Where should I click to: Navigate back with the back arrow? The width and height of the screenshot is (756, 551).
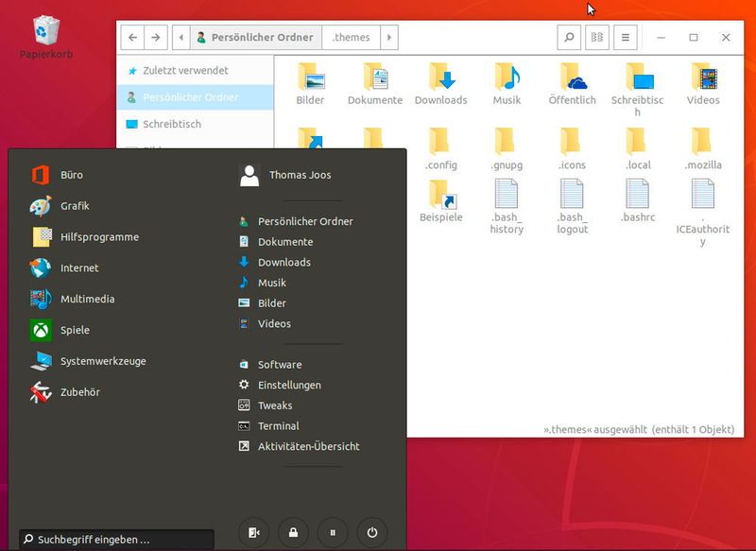[x=131, y=37]
